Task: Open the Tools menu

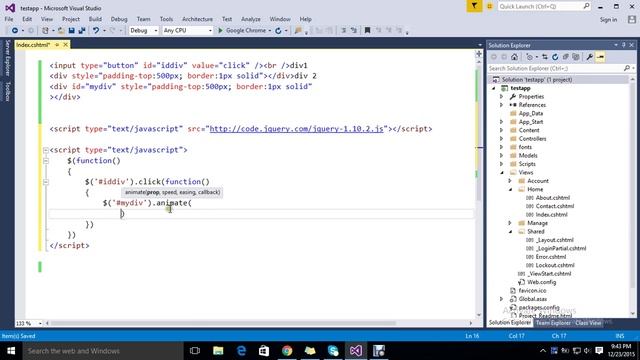Action: (x=166, y=19)
